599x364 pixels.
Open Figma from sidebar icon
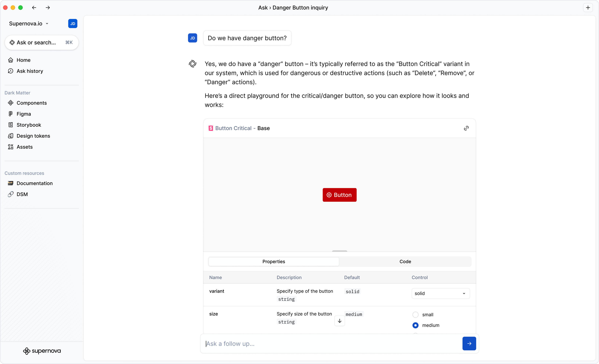10,114
